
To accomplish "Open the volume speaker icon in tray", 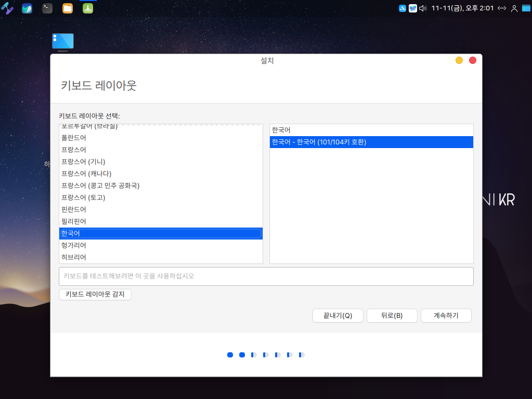I will click(x=423, y=8).
